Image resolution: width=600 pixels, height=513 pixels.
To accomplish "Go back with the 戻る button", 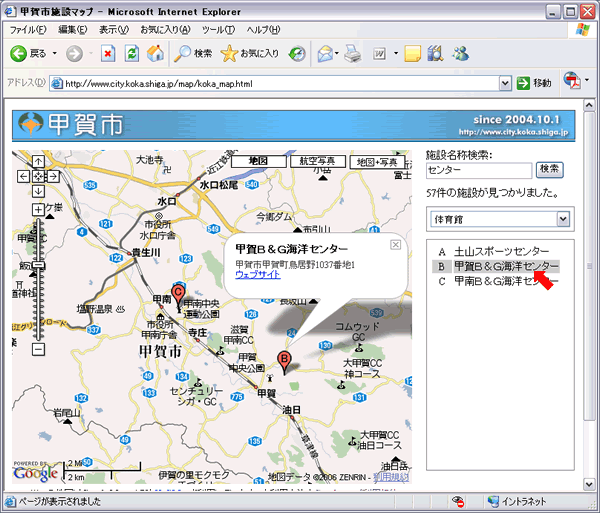I will (x=28, y=54).
